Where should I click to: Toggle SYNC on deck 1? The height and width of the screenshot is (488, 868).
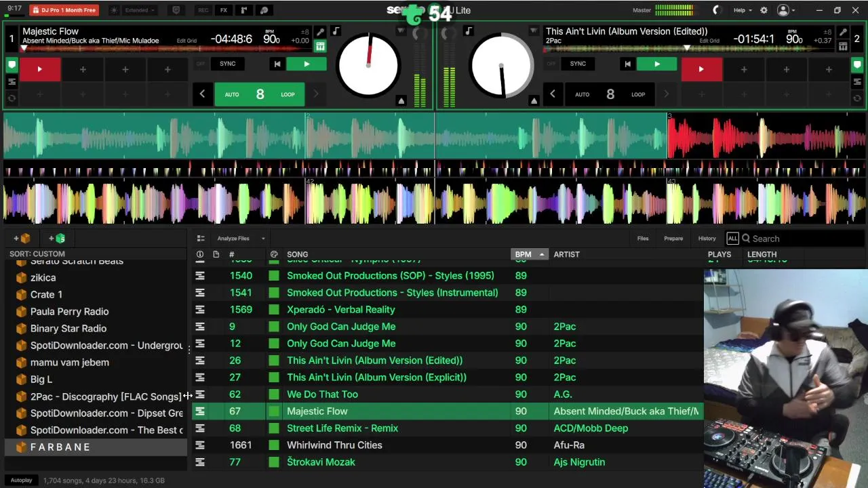pyautogui.click(x=228, y=64)
